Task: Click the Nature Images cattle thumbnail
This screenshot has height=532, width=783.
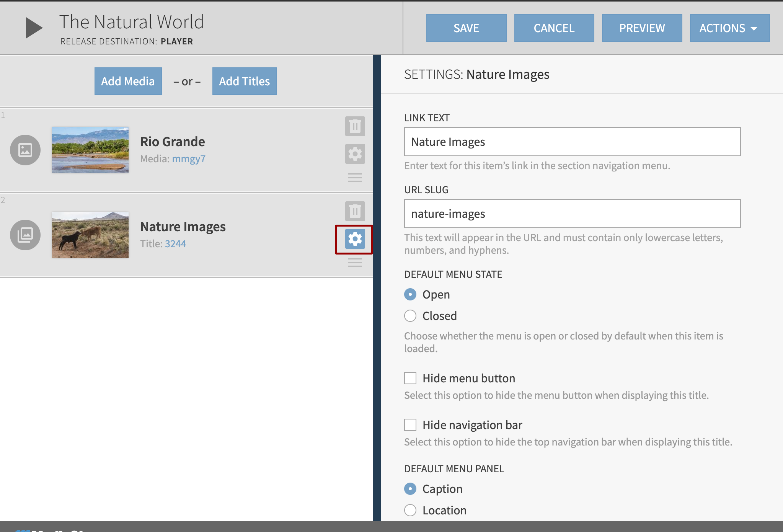Action: (x=90, y=235)
